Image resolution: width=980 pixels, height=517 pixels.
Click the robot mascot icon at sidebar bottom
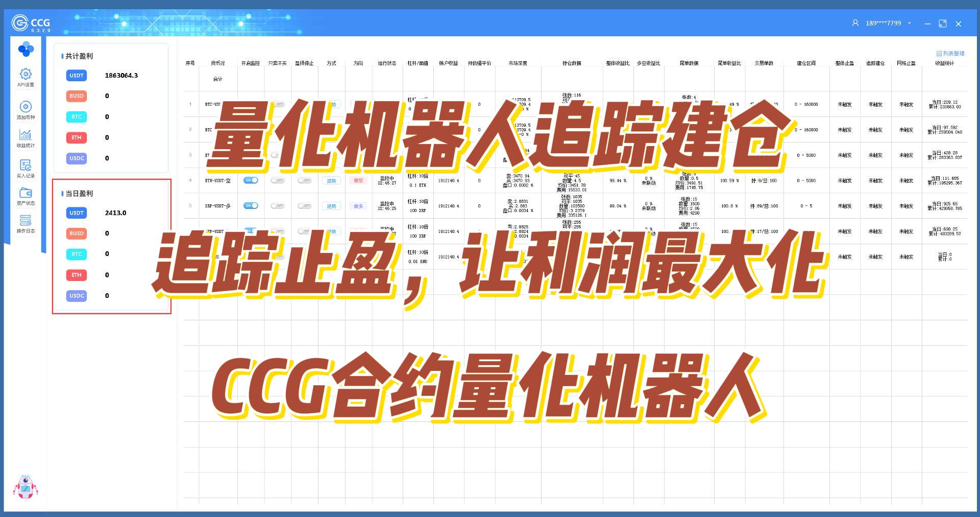click(26, 487)
